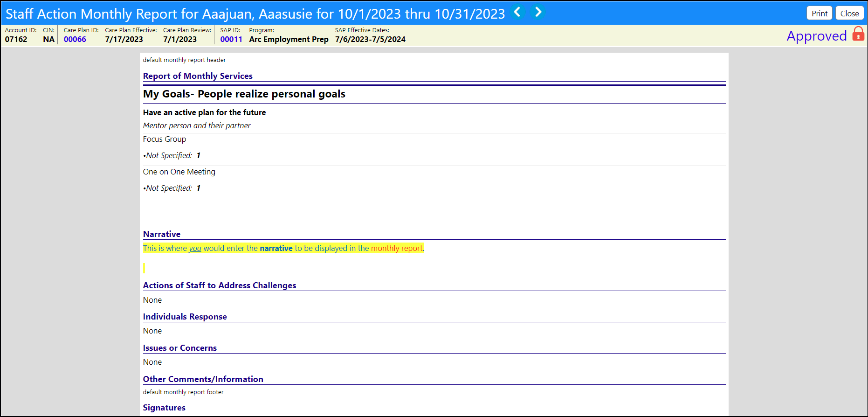Close the monthly report window

[x=849, y=14]
